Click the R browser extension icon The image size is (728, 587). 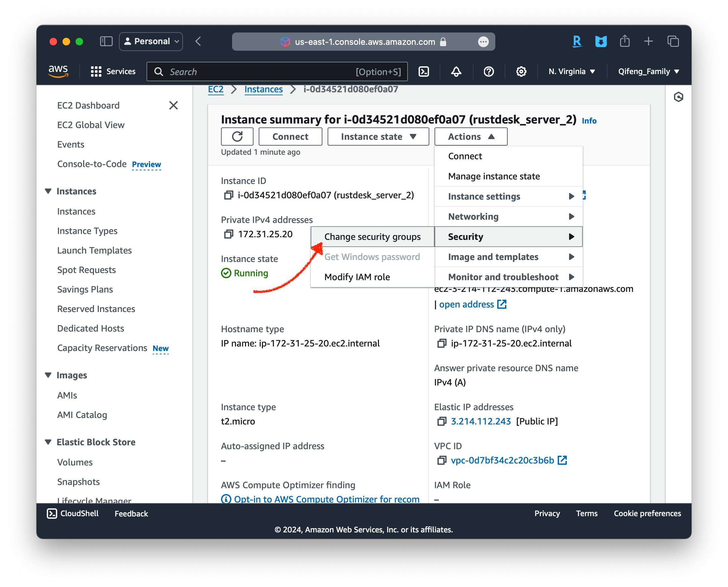tap(577, 42)
